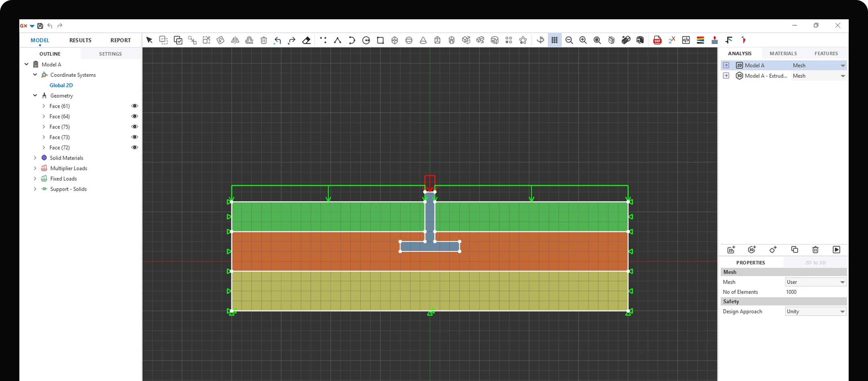Screen dimensions: 868x381
Task: Open the MATERIALS panel tab
Action: coord(783,53)
